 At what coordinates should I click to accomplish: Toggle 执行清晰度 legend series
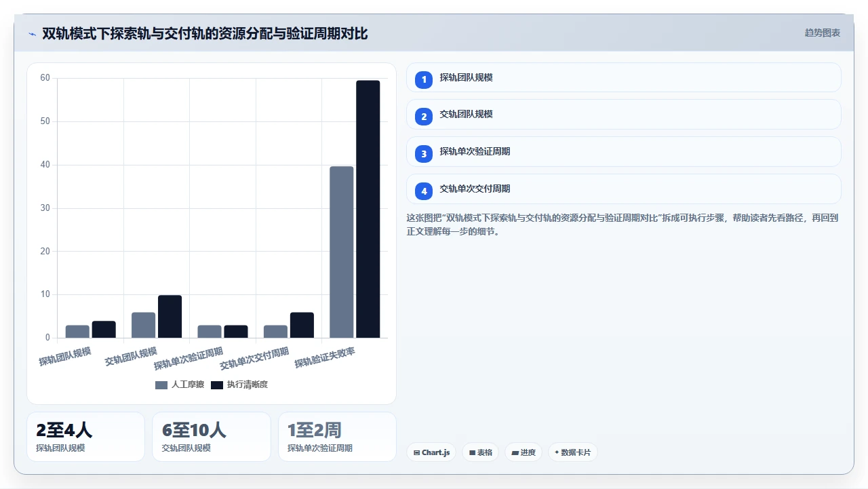click(x=239, y=385)
